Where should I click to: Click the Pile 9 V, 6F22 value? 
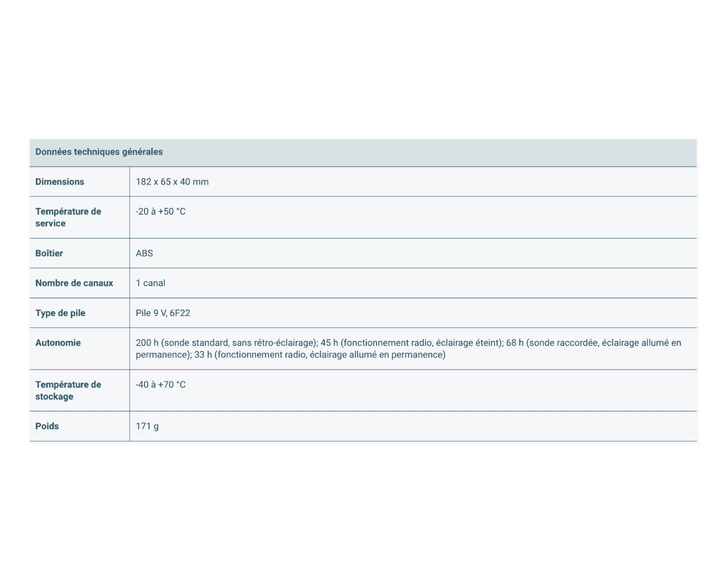[x=163, y=313]
